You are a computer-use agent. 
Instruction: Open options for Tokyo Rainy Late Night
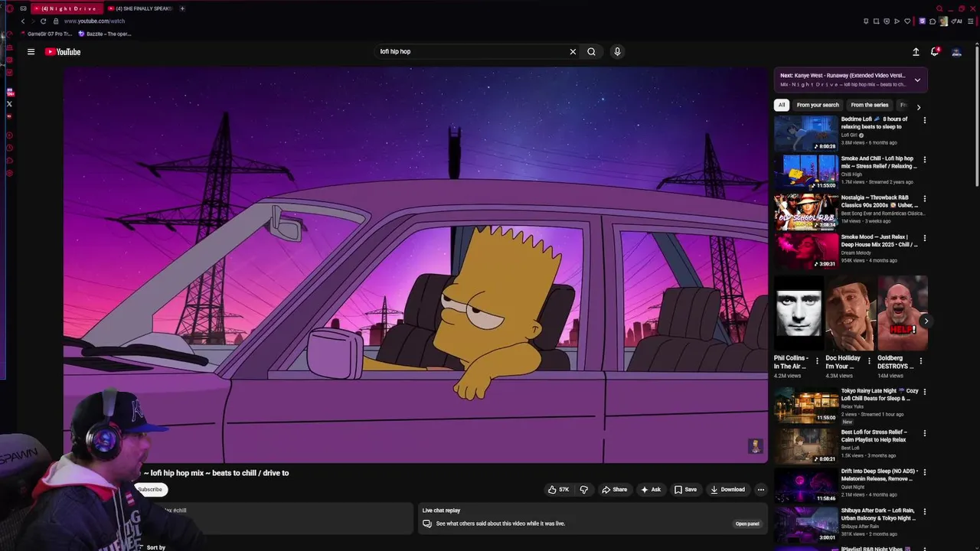[x=924, y=392]
